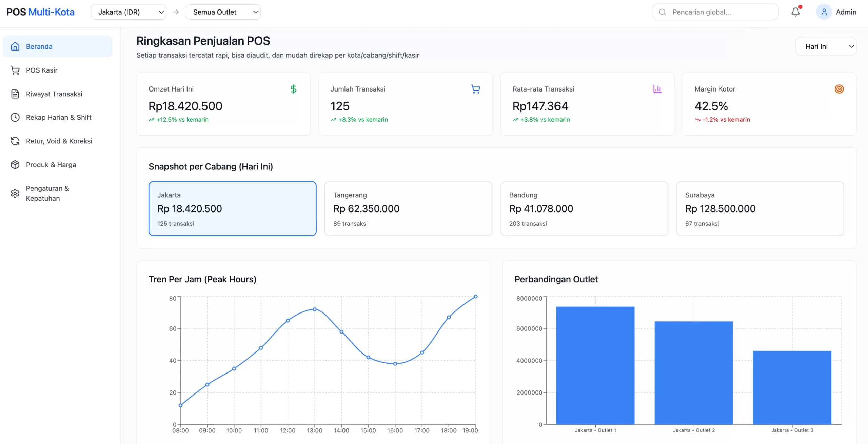Go to POS Kasir menu
Screen dimensions: 868x444
click(42, 70)
